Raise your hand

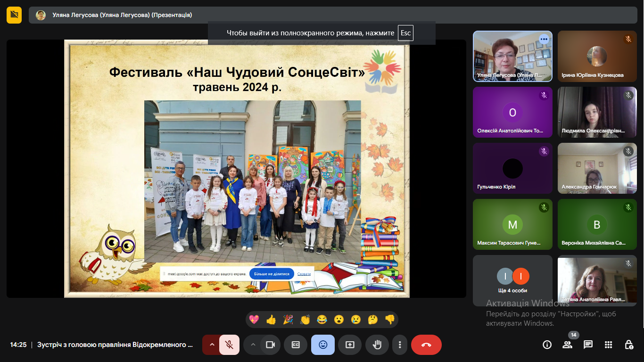377,345
